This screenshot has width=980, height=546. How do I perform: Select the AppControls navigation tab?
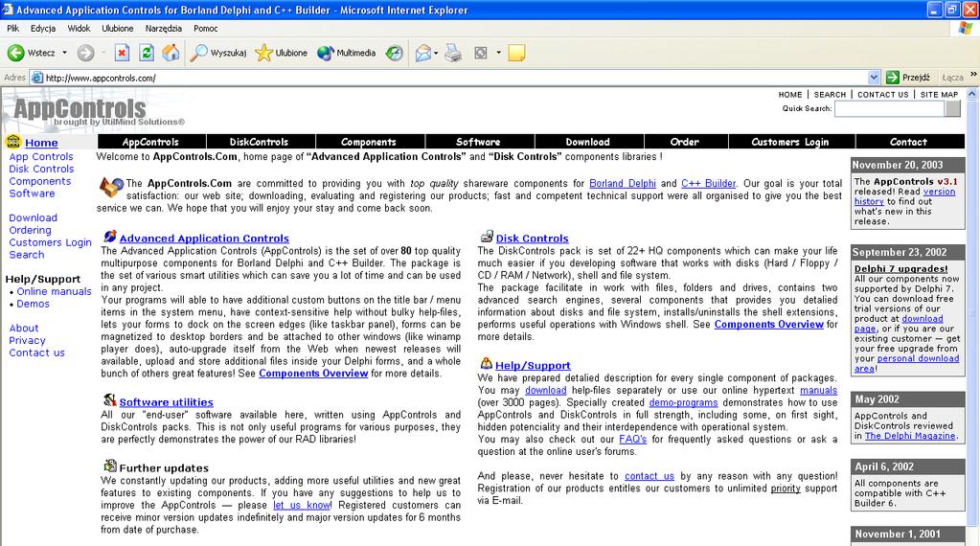(151, 142)
